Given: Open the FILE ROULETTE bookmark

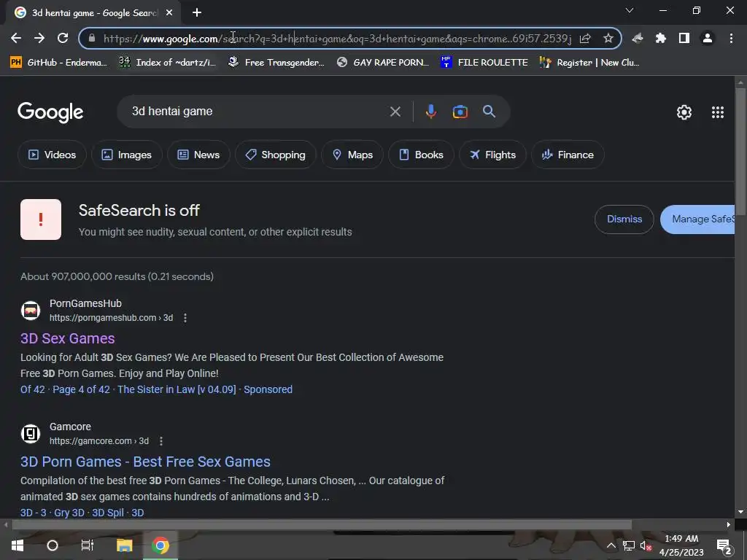Looking at the screenshot, I should (484, 63).
